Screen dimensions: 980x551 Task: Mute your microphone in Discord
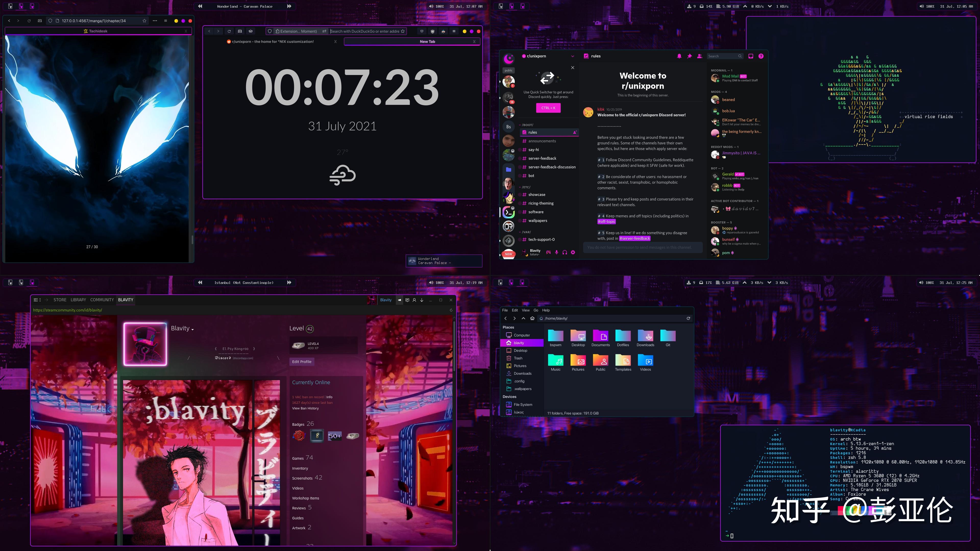(x=556, y=253)
